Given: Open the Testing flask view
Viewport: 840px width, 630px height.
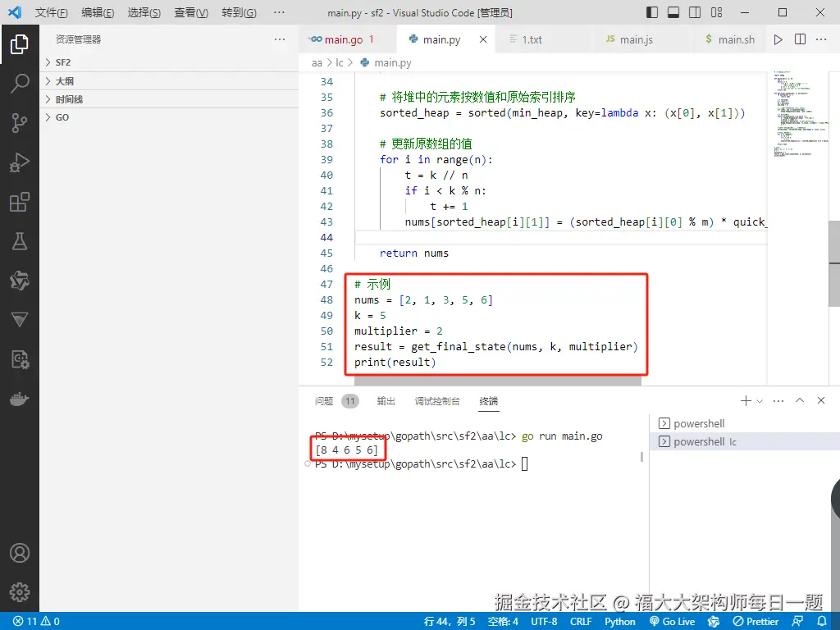Looking at the screenshot, I should pos(20,241).
